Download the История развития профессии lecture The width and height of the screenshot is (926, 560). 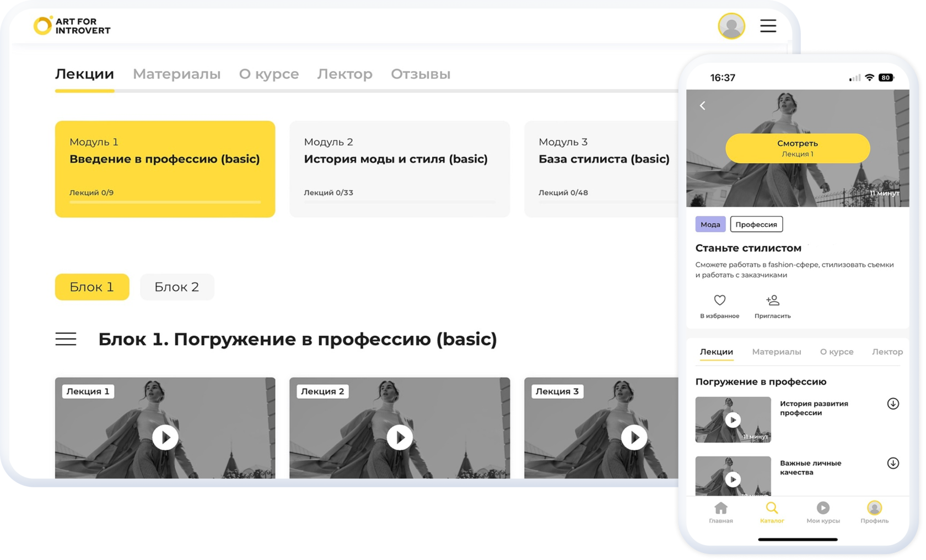click(893, 404)
